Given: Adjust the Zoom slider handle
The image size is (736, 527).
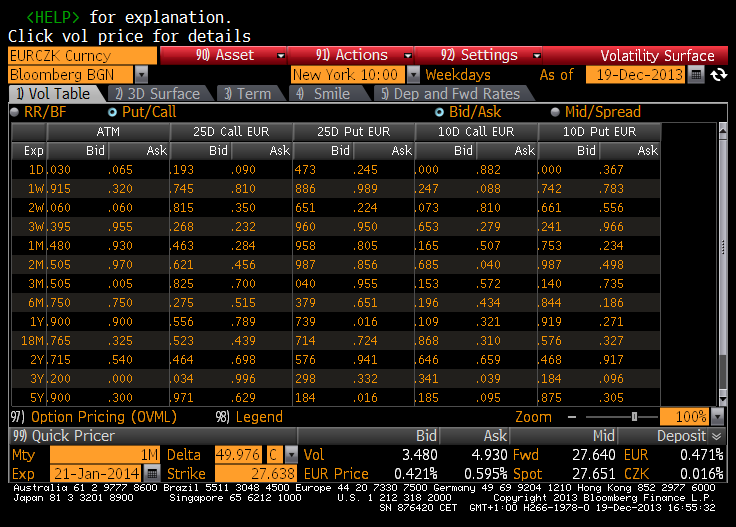Looking at the screenshot, I should pos(634,417).
